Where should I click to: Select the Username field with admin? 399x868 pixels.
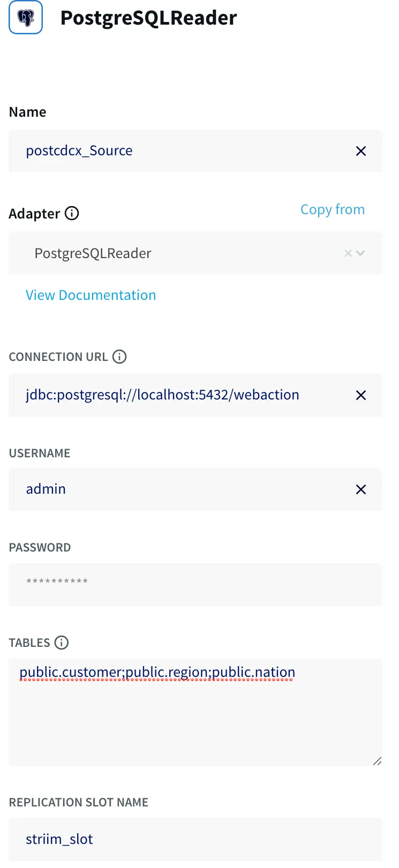point(182,489)
